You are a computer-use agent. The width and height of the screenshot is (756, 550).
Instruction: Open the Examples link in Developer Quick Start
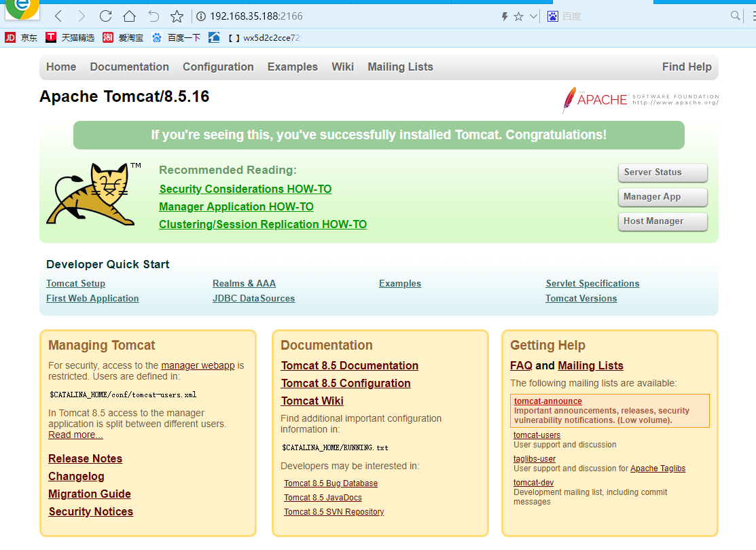click(399, 283)
